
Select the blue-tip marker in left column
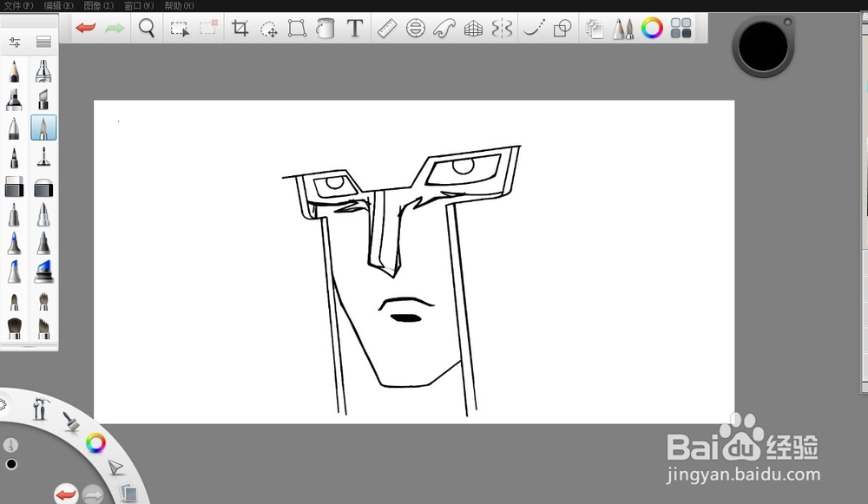(x=15, y=244)
